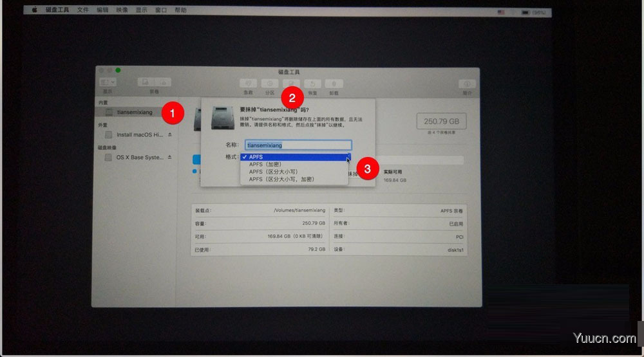Click the PCI connection value
Screen dimensions: 644x357
[460, 237]
